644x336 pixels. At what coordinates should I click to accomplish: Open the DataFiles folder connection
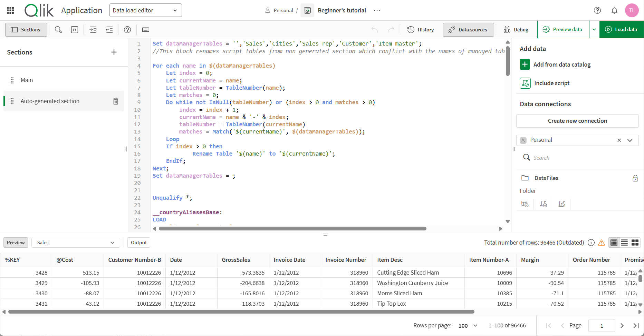click(546, 178)
